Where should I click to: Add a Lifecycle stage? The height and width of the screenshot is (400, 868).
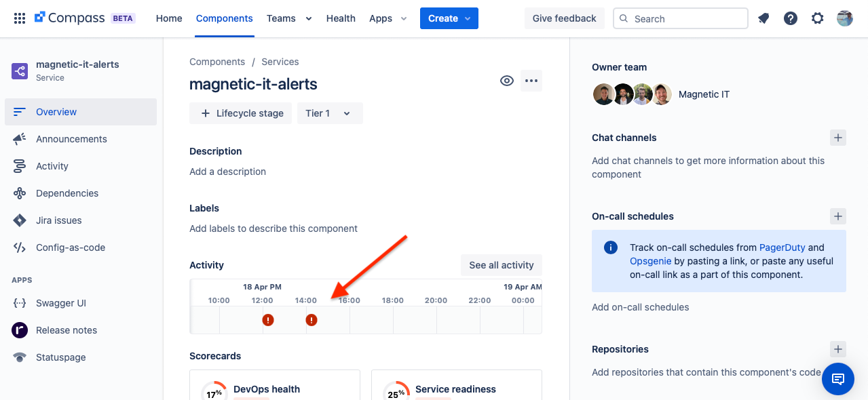241,113
